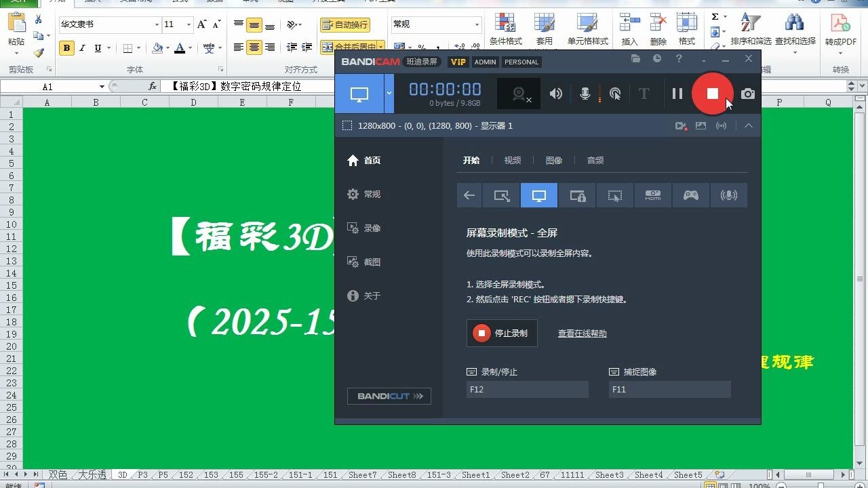Open the scheduled recording clock icon
Viewport: 868px width, 488px height.
coord(657,59)
